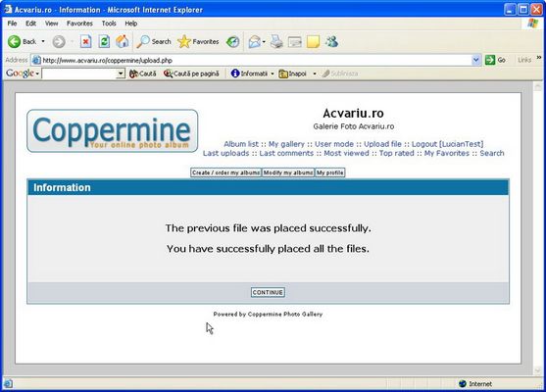Open the Album list link
The width and height of the screenshot is (546, 392).
tap(241, 144)
